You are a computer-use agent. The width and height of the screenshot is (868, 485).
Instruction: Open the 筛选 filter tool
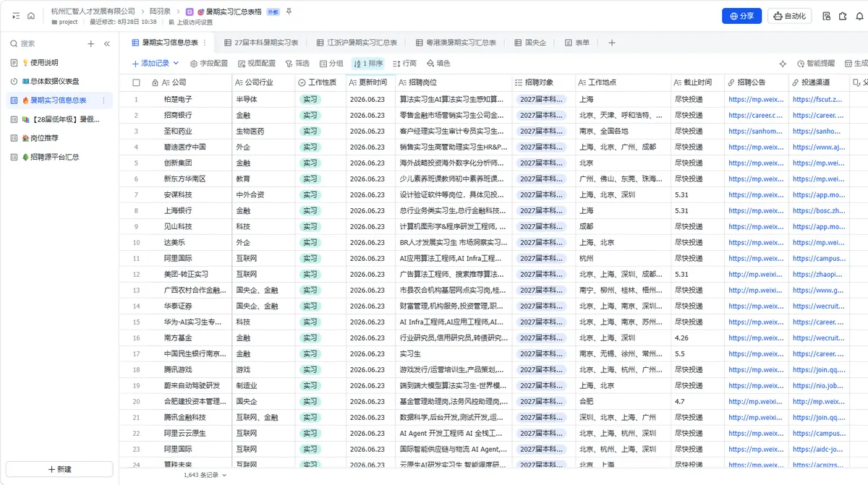pos(297,64)
